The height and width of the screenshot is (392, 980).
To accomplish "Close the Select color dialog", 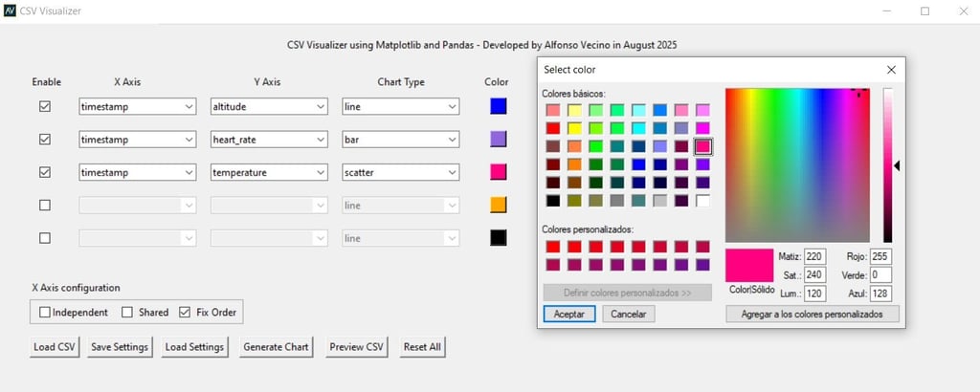I will point(891,70).
